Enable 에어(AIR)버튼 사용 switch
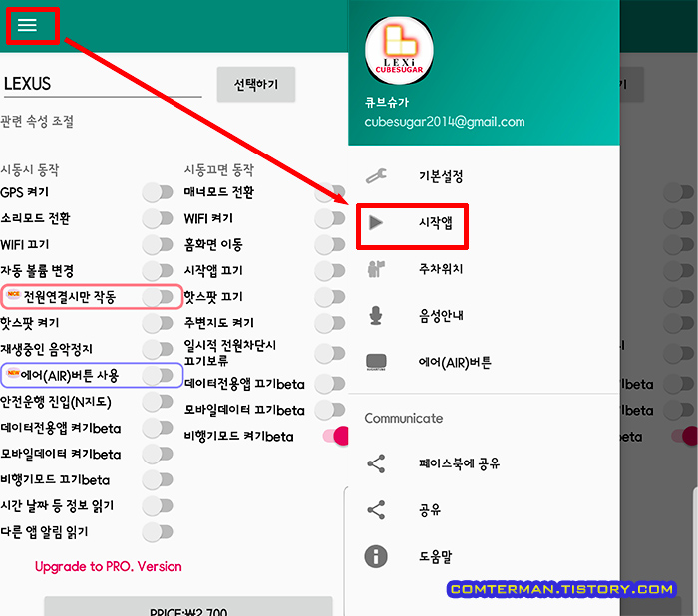Image resolution: width=698 pixels, height=616 pixels. 158,375
